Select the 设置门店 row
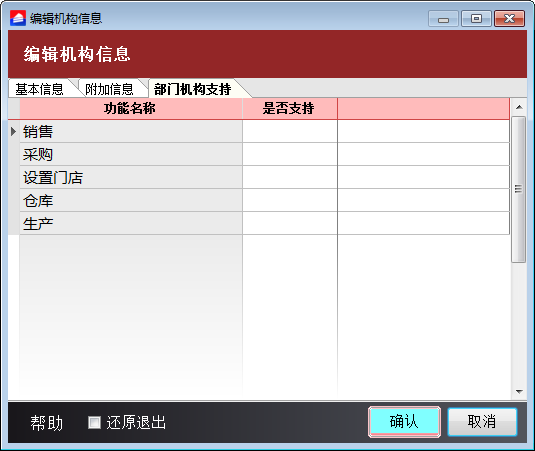 [264, 177]
